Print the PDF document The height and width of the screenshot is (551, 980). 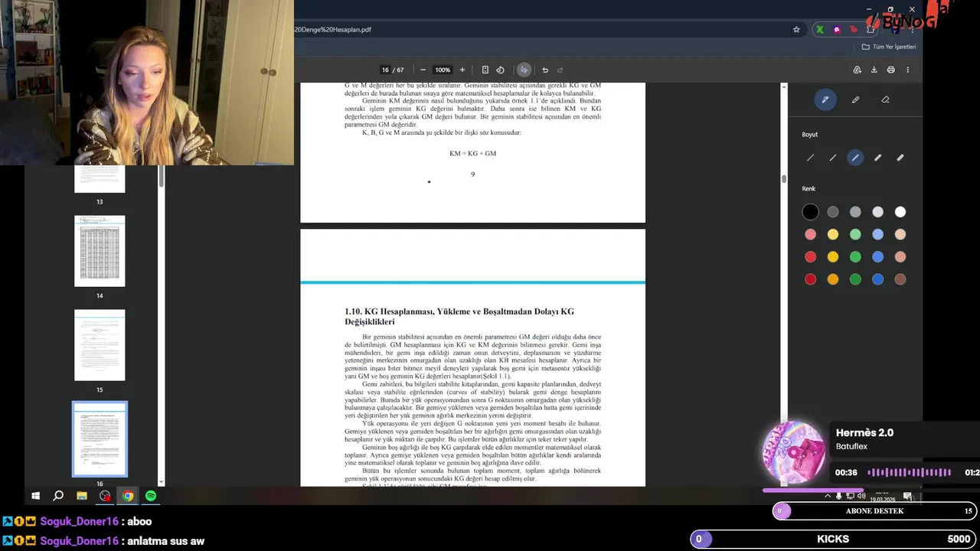tap(890, 70)
